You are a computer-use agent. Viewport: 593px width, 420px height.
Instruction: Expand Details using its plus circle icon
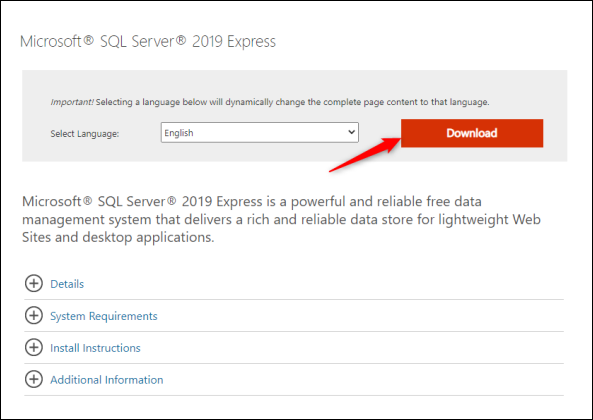pos(34,284)
